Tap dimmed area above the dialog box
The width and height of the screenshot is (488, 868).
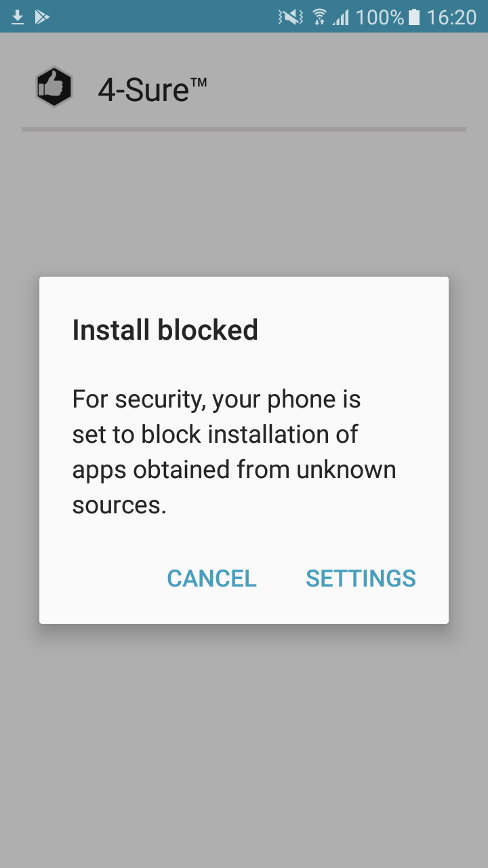click(244, 203)
